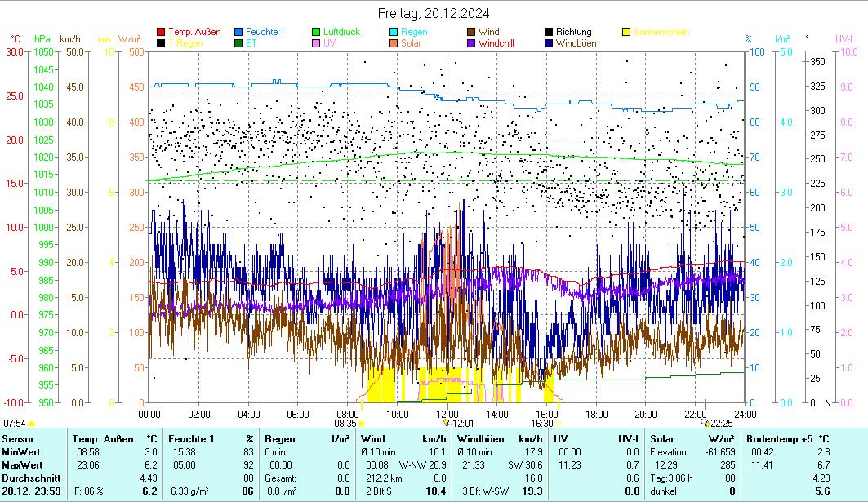Click the red Temp. Außen legend swatch
The width and height of the screenshot is (868, 502).
click(161, 32)
